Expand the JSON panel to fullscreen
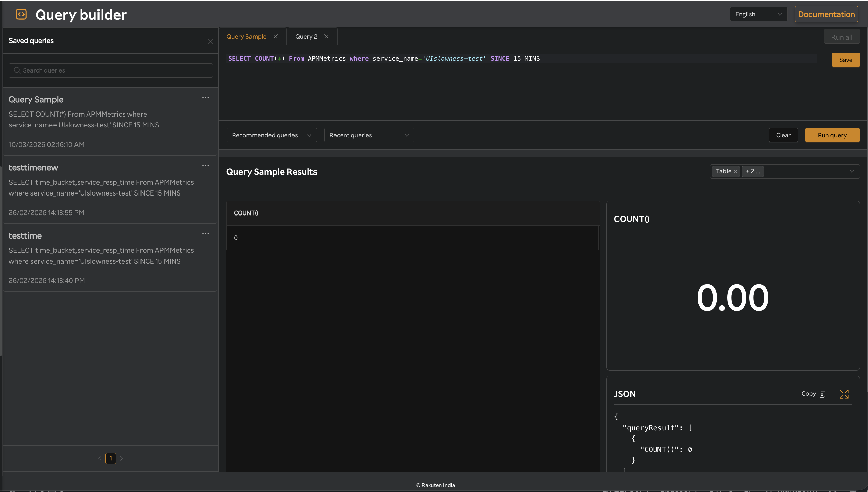The width and height of the screenshot is (868, 492). point(844,394)
